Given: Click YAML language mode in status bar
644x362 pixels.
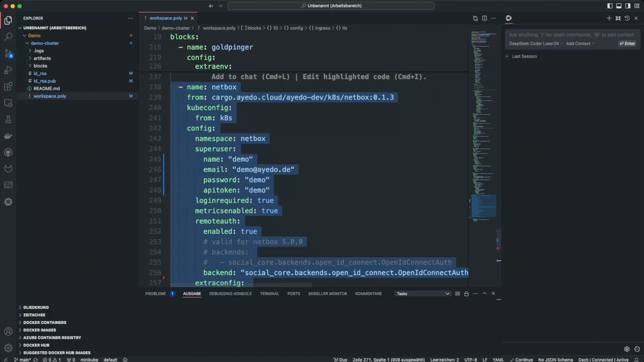Looking at the screenshot, I should pyautogui.click(x=498, y=360).
